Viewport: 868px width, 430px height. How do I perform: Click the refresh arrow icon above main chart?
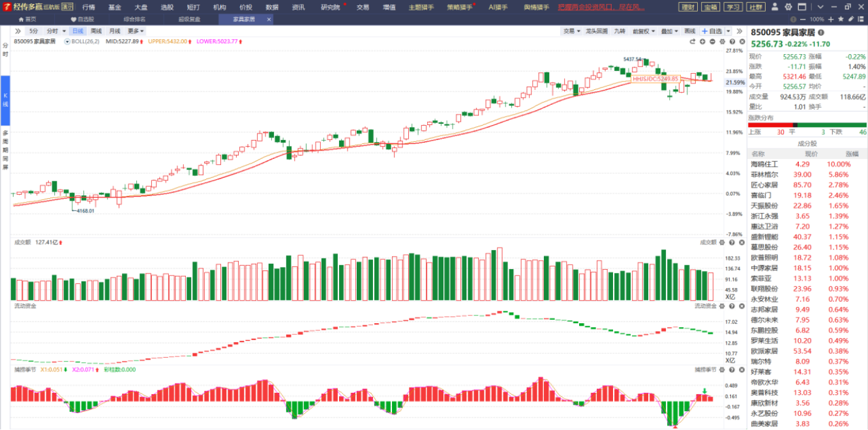click(693, 42)
